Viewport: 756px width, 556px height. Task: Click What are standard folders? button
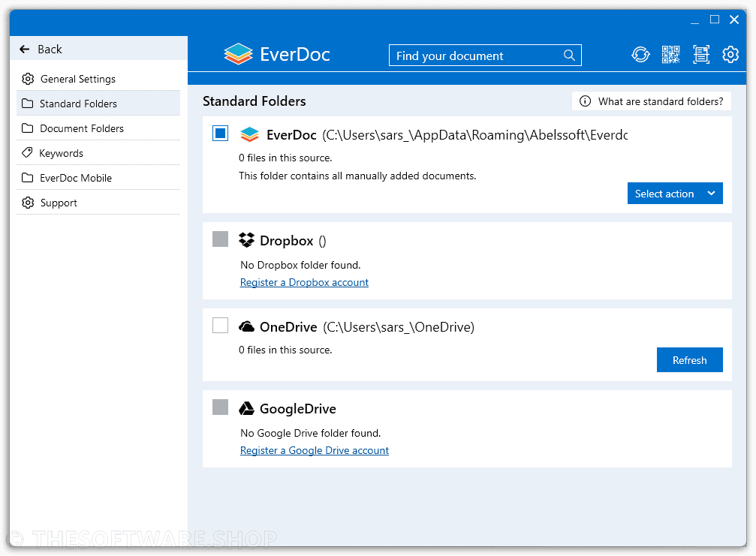(x=652, y=101)
